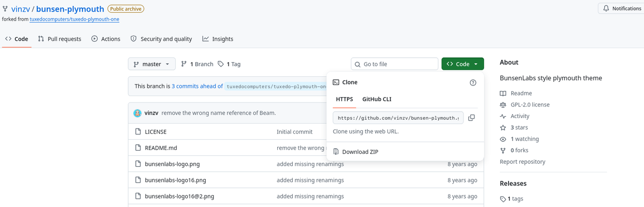Click the fork icon beside 0 forks
The width and height of the screenshot is (644, 207).
[x=503, y=150]
